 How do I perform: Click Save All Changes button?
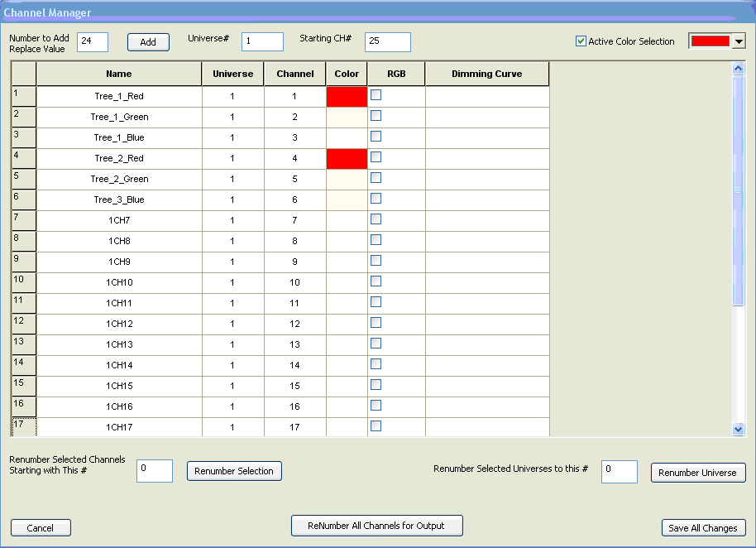click(703, 528)
